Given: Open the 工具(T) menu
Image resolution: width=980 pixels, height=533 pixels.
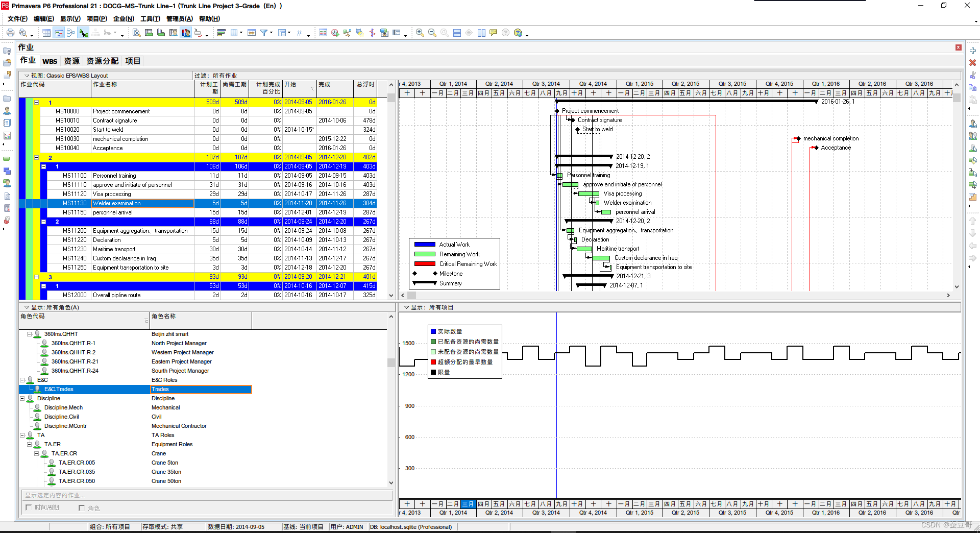Looking at the screenshot, I should click(150, 19).
